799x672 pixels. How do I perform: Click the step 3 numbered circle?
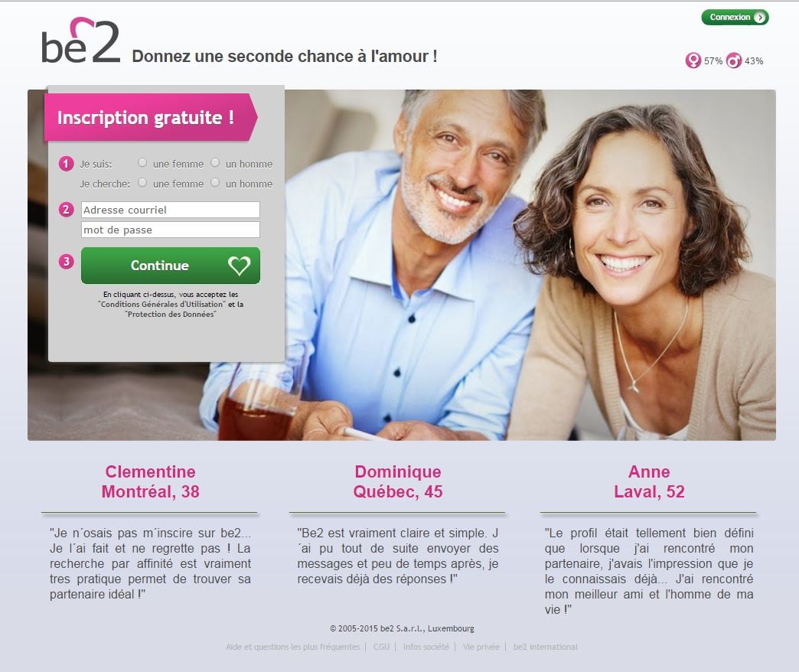tap(67, 261)
